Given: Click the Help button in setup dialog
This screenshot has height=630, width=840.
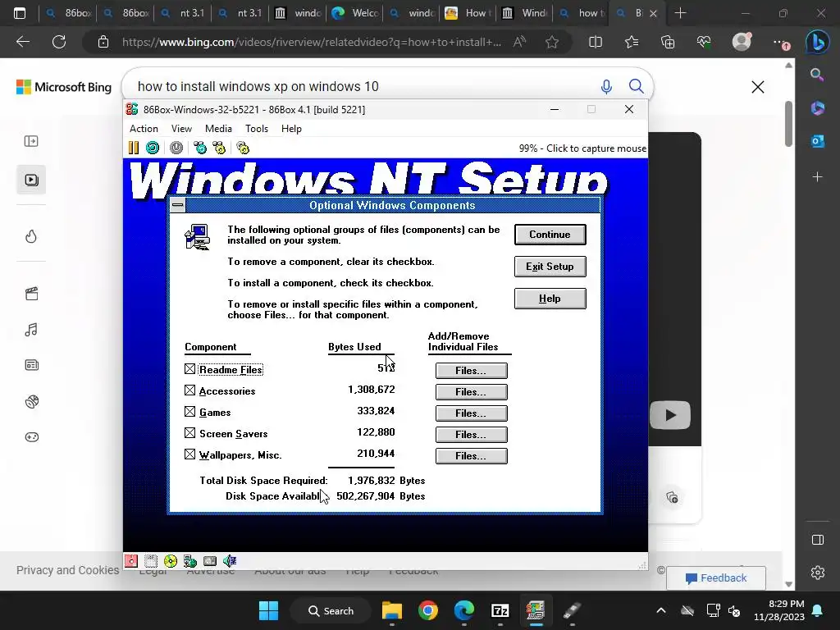Looking at the screenshot, I should [550, 299].
